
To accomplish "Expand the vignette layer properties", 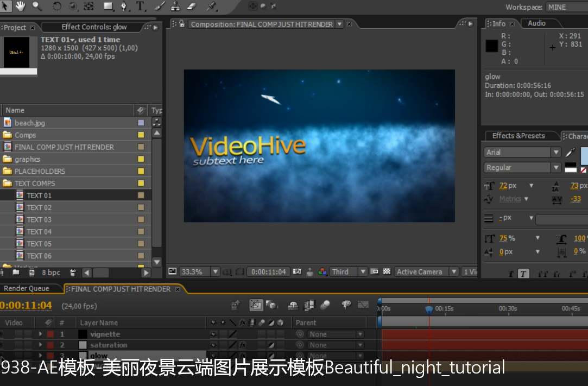I will click(41, 334).
